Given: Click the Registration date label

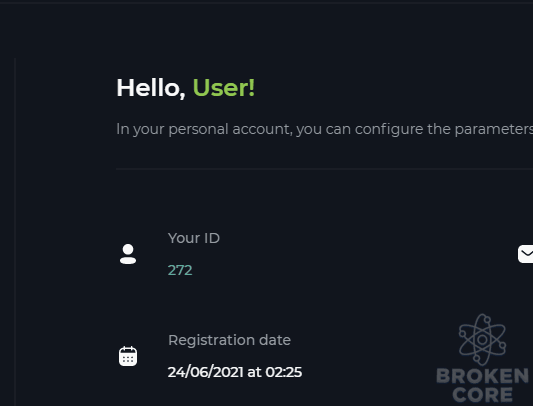Looking at the screenshot, I should point(229,340).
